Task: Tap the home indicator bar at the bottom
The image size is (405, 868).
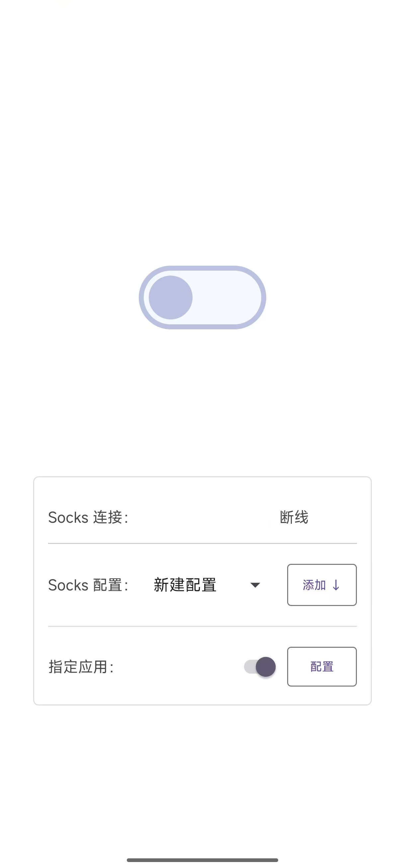Action: pos(202,860)
